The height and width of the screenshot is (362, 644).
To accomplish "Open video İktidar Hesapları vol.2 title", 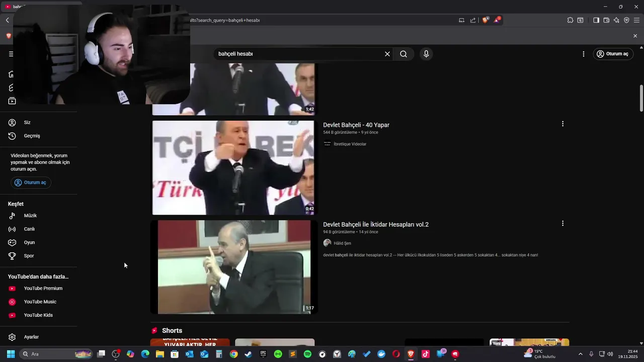I will tap(376, 224).
